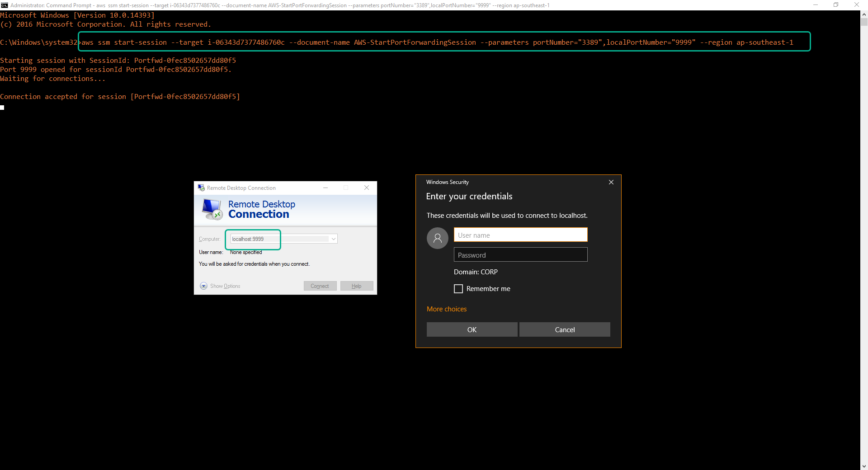This screenshot has height=470, width=868.
Task: Open the Computer dropdown list
Action: (x=333, y=239)
